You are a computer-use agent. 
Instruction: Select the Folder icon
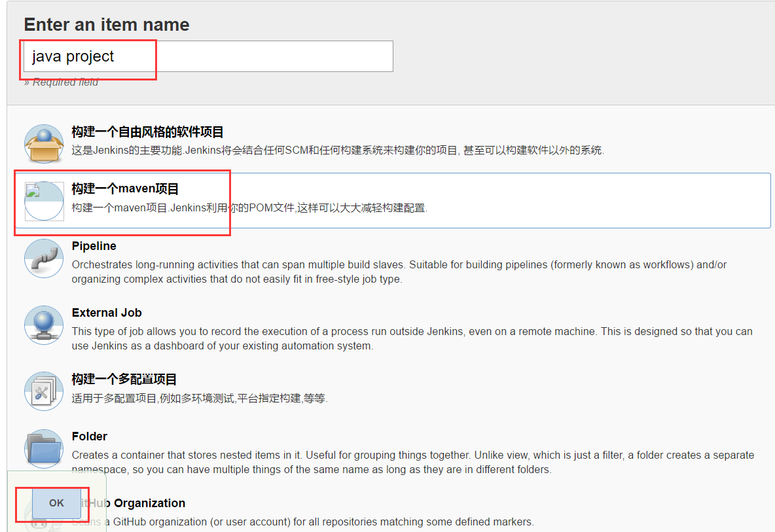click(44, 448)
